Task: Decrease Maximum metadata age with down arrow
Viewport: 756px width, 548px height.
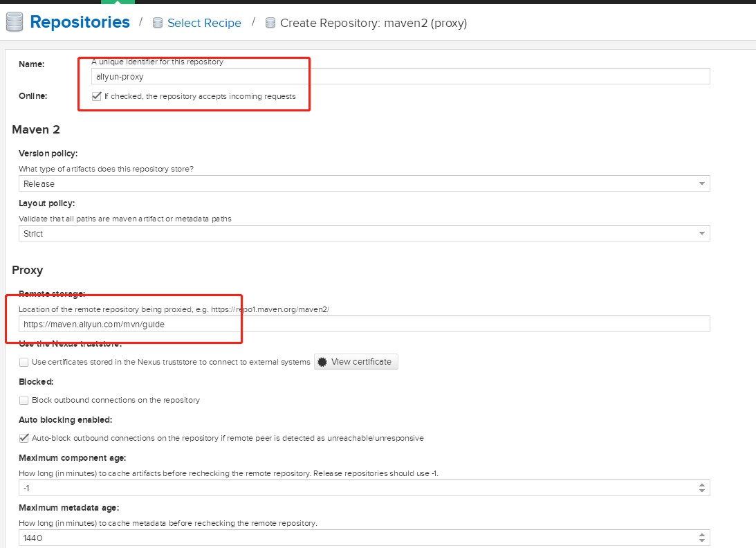Action: tap(702, 541)
